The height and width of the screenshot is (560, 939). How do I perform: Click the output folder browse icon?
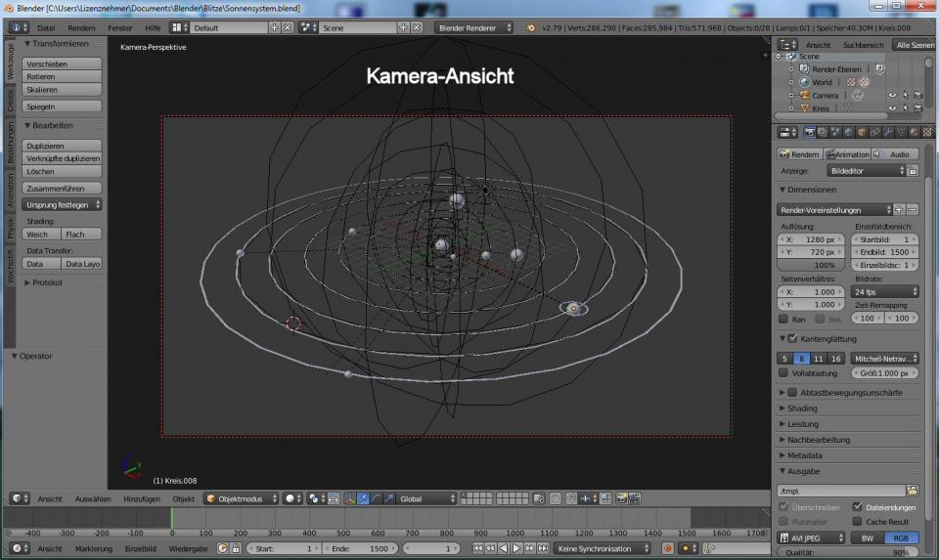(x=913, y=490)
